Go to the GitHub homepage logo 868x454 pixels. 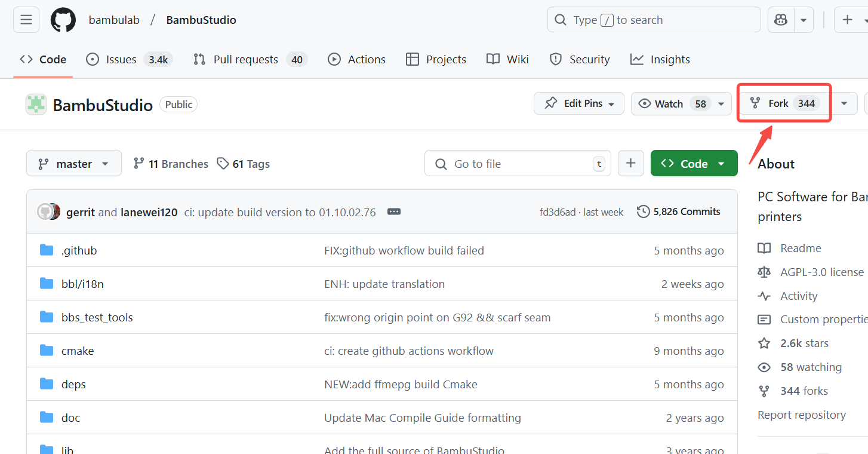tap(63, 20)
